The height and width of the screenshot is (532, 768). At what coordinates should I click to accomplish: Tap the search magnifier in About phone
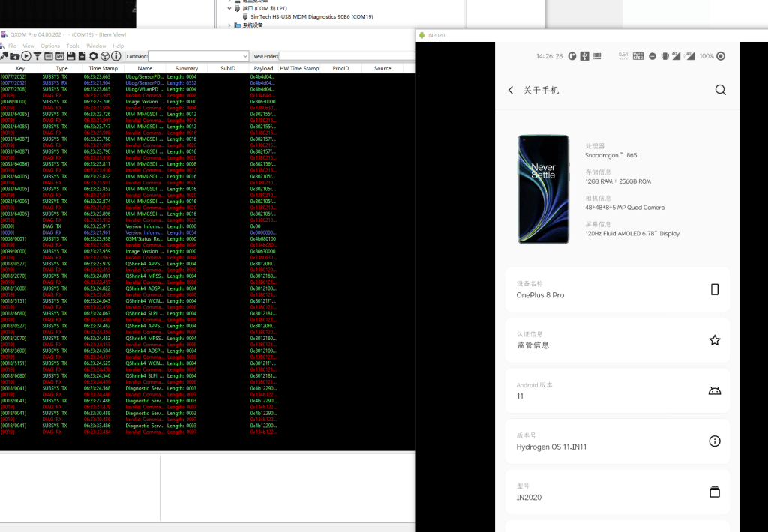tap(720, 90)
